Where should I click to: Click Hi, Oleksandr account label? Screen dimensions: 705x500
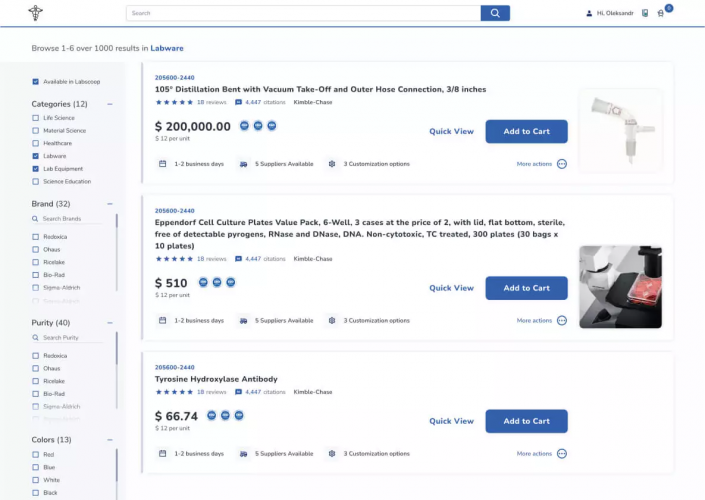615,13
